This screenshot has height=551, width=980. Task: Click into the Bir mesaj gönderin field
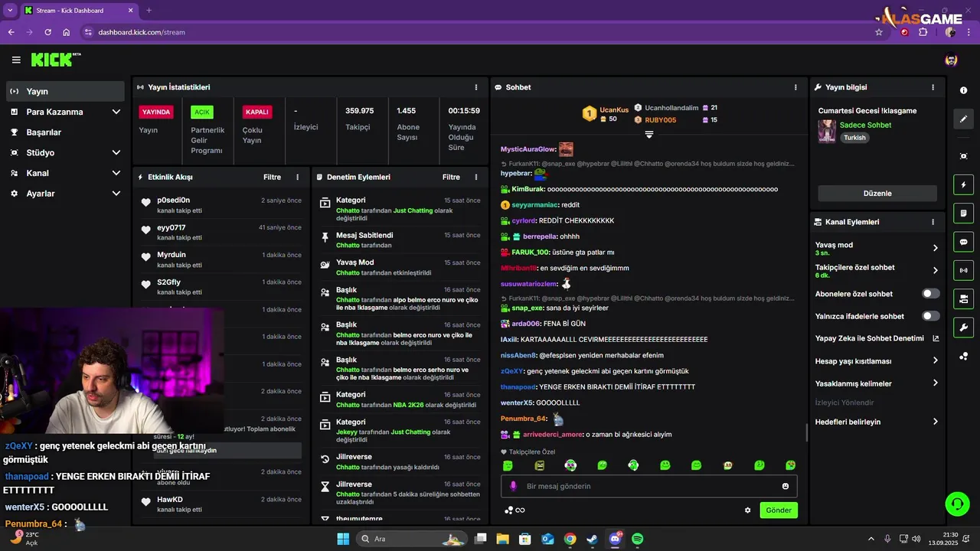pyautogui.click(x=649, y=486)
